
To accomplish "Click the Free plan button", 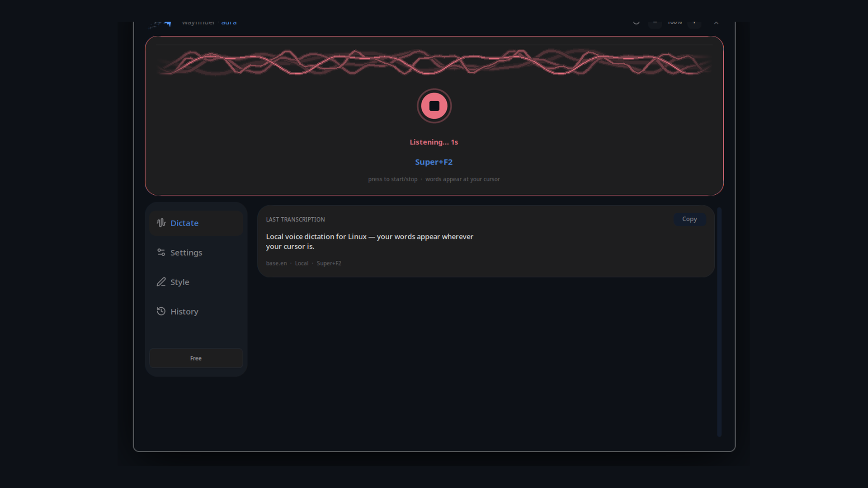I will tap(196, 358).
